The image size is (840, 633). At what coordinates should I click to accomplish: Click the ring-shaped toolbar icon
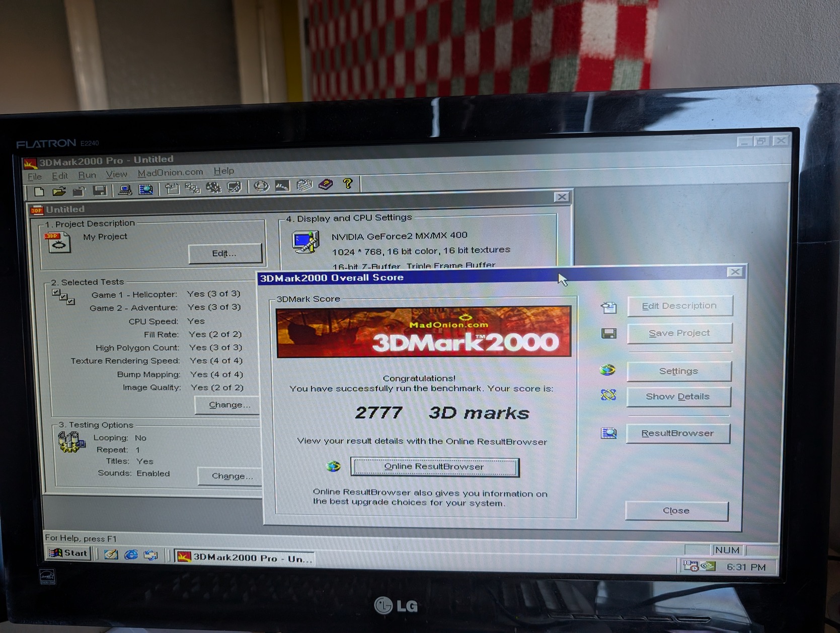(x=261, y=186)
